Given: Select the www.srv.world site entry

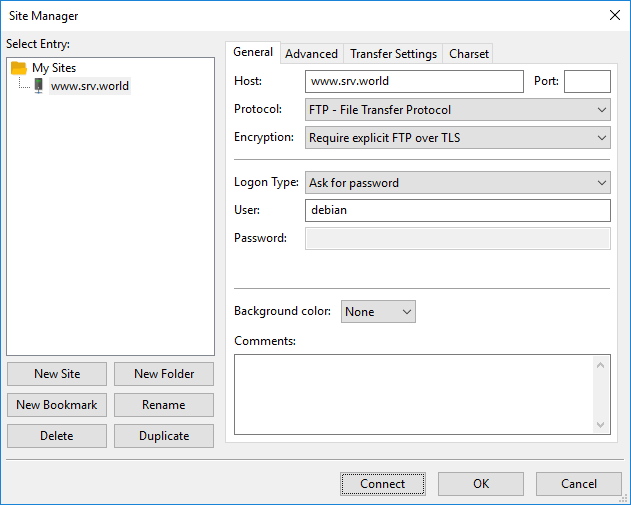Looking at the screenshot, I should coord(90,86).
